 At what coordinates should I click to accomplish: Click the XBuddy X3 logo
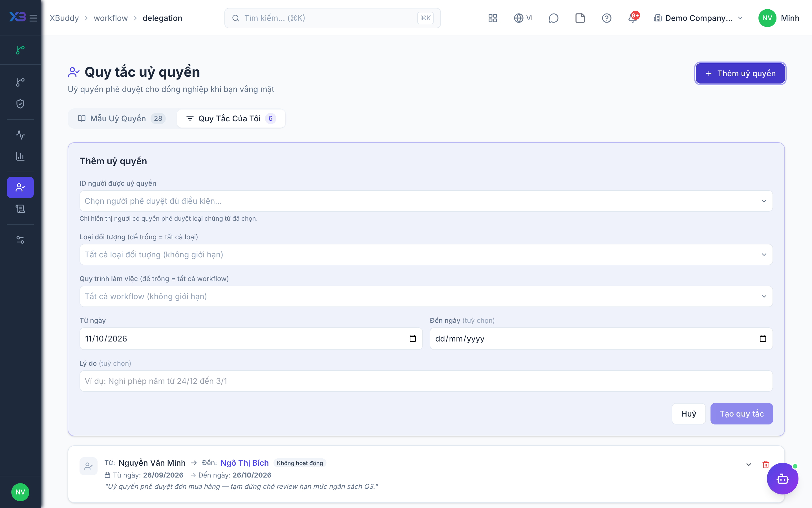(x=17, y=17)
